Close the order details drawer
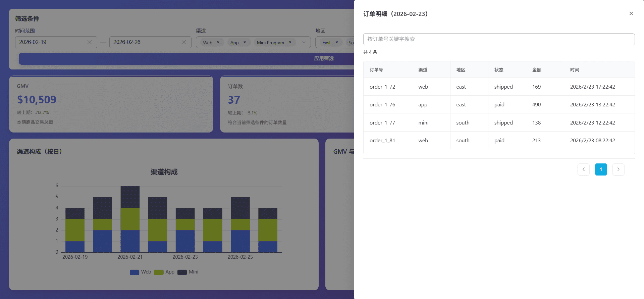Viewport: 644px width, 299px height. [631, 13]
